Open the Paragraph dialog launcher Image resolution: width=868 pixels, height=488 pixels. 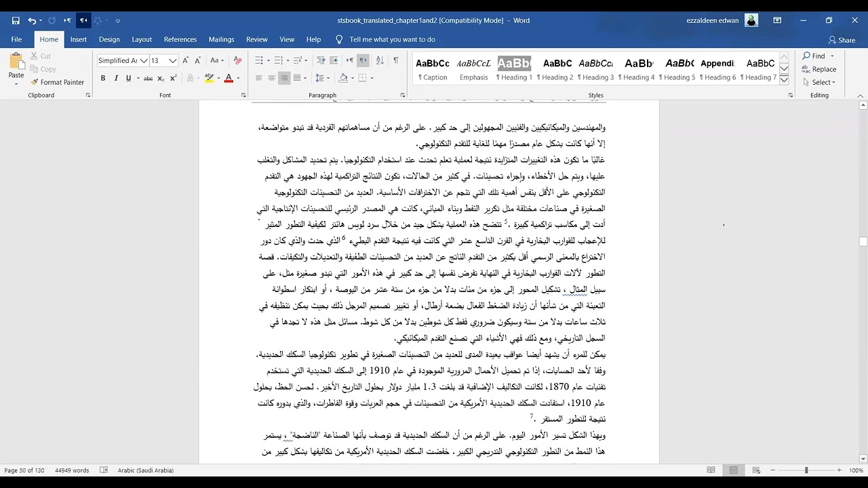coord(403,96)
